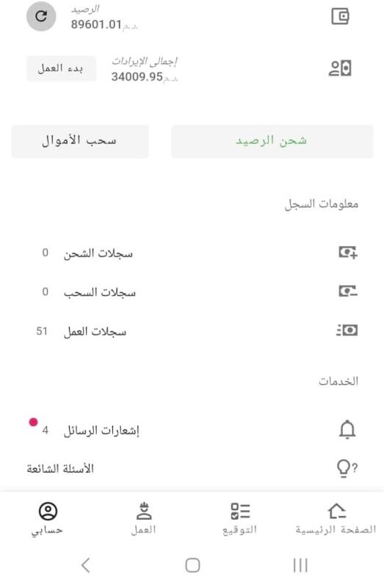Open سجلات العمل with 51 entries

point(192,331)
